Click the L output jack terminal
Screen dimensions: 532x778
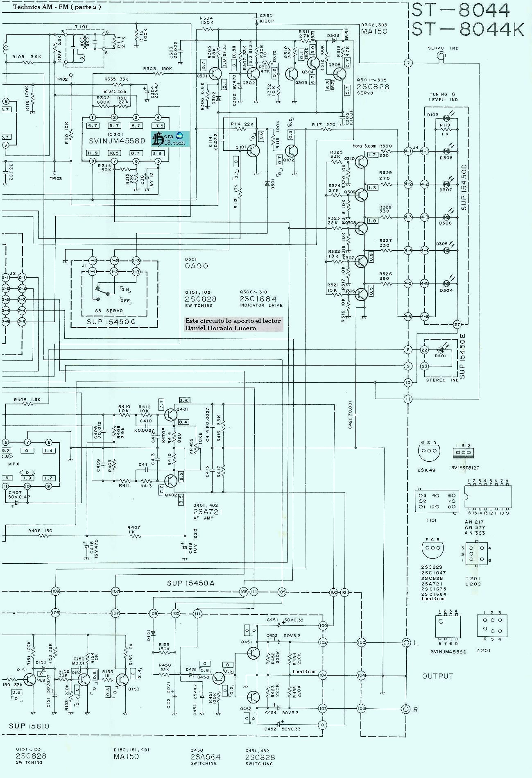coord(407,642)
